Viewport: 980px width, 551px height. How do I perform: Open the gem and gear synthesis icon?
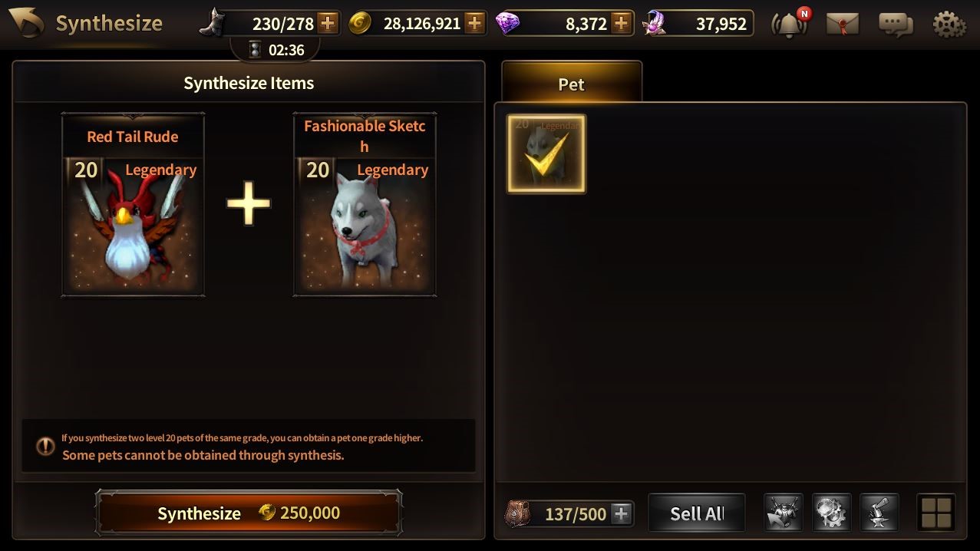[832, 513]
